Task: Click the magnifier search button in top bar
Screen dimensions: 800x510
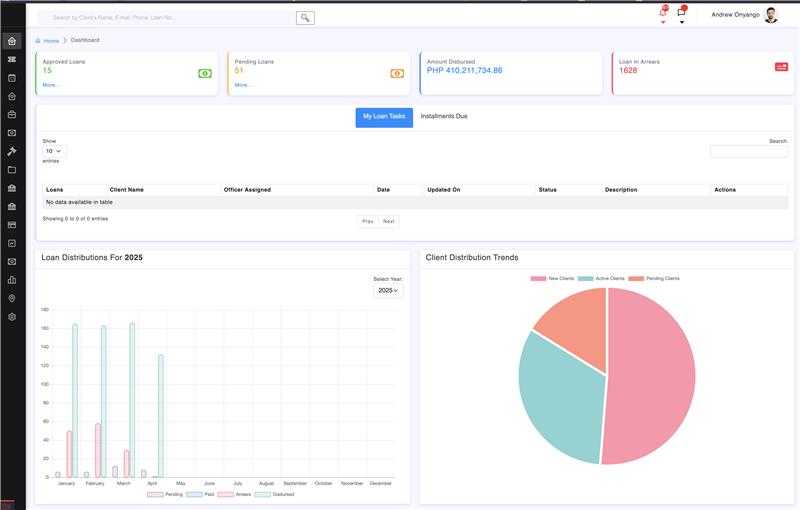Action: point(305,18)
